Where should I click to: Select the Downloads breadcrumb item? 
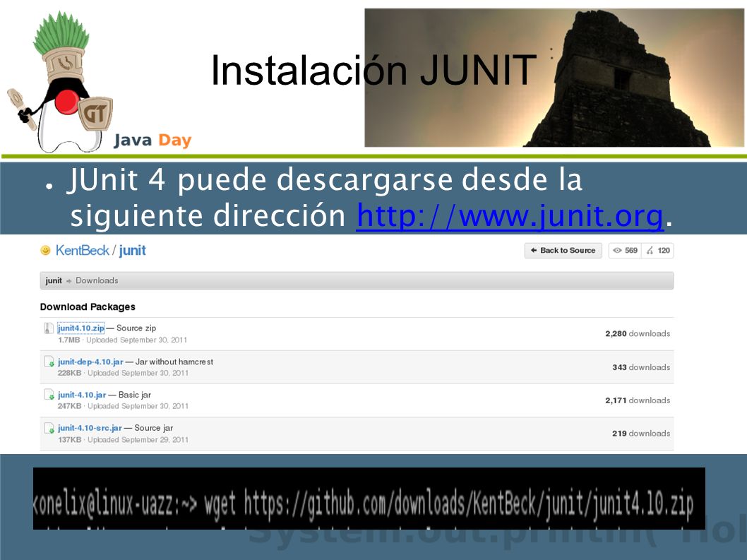click(97, 280)
